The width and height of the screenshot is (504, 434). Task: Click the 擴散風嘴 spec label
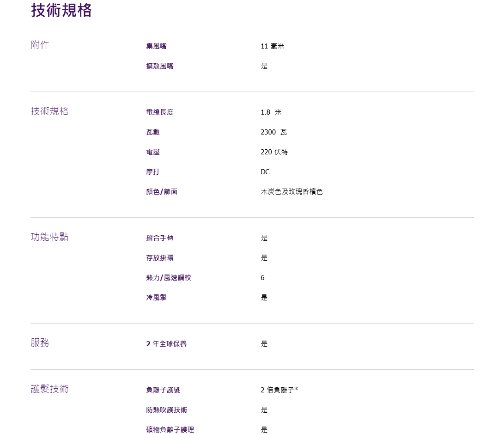pos(160,66)
